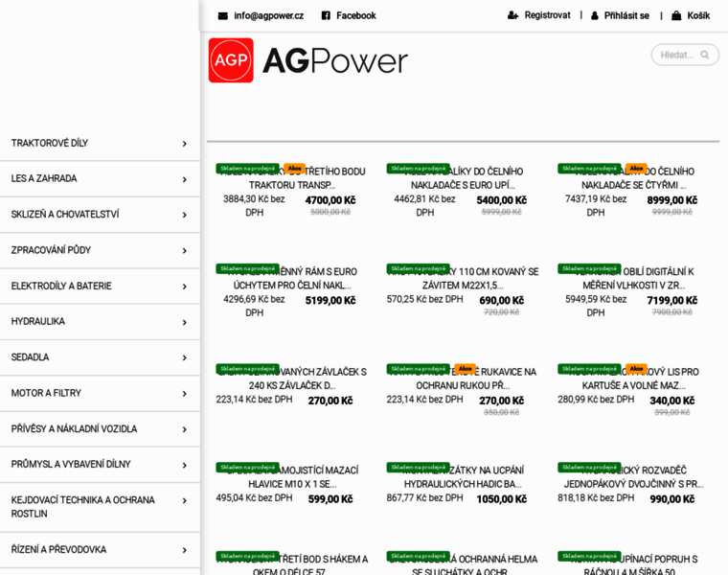Viewport: 728px width, 575px height.
Task: Click the AGP red logo icon
Action: (x=231, y=60)
